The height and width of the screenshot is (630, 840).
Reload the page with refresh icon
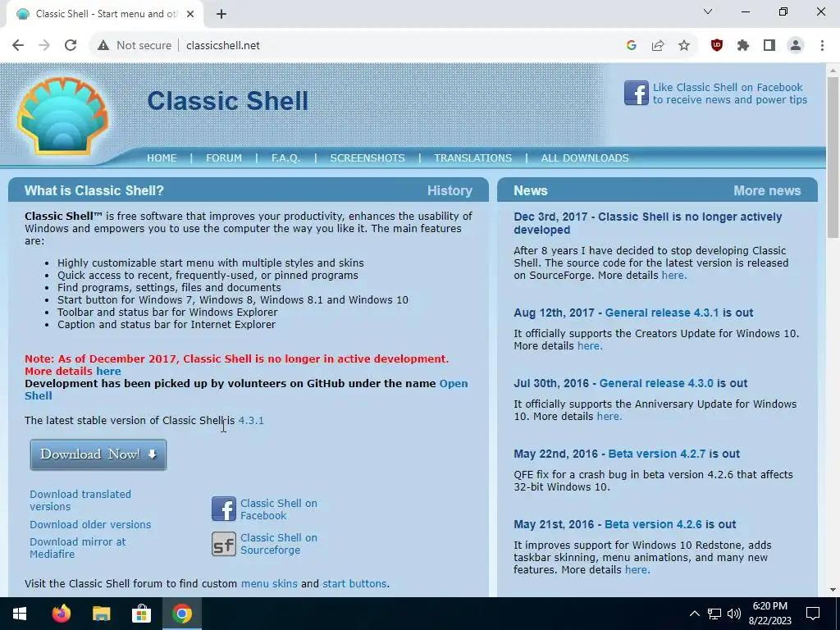[x=71, y=46]
